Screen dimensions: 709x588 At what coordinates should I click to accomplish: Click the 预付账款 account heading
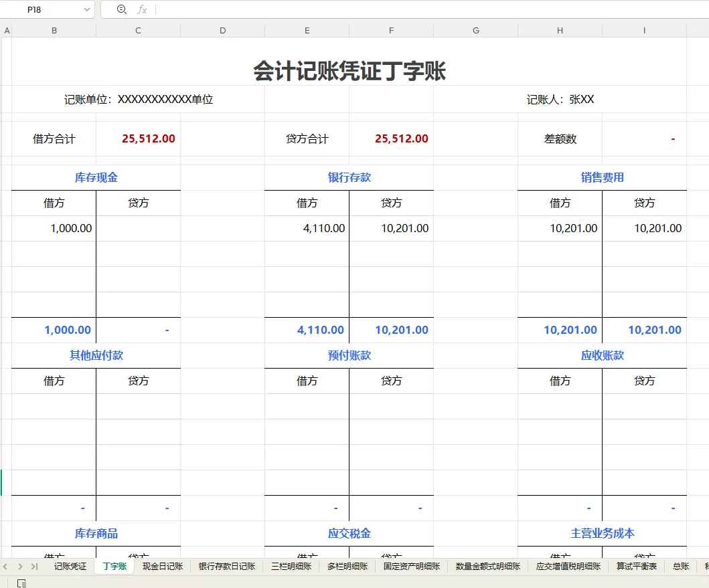tap(349, 355)
